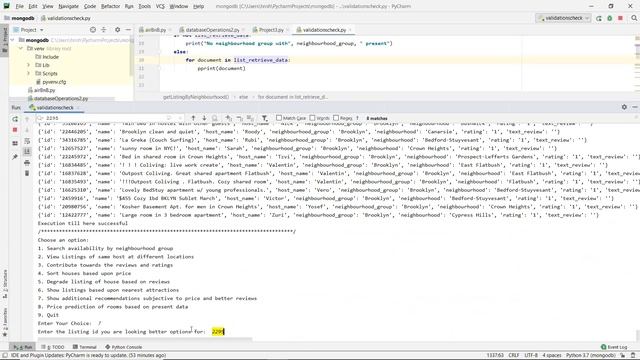Screen dimensions: 640x360
Task: Rerun validationscheck in Run panel
Action: point(15,119)
